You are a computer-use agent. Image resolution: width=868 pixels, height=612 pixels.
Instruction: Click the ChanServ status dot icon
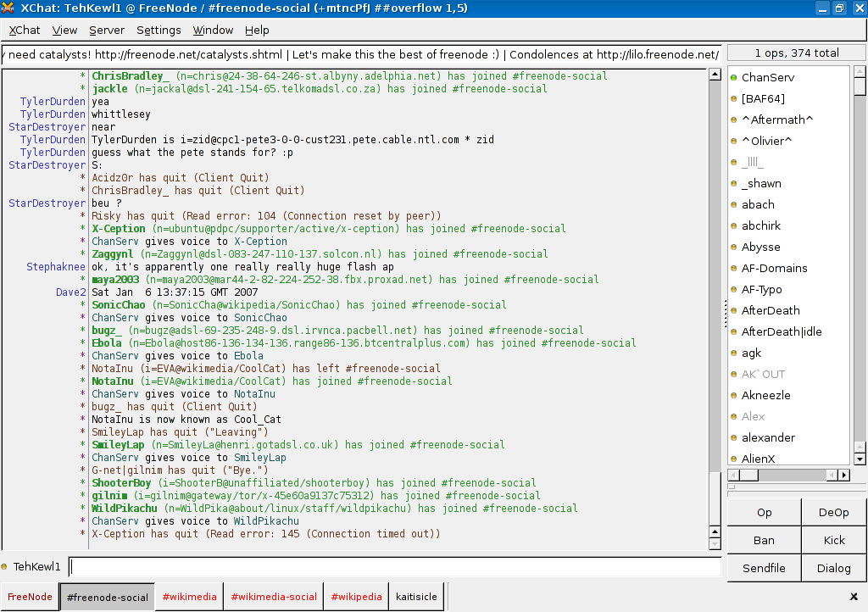point(733,77)
